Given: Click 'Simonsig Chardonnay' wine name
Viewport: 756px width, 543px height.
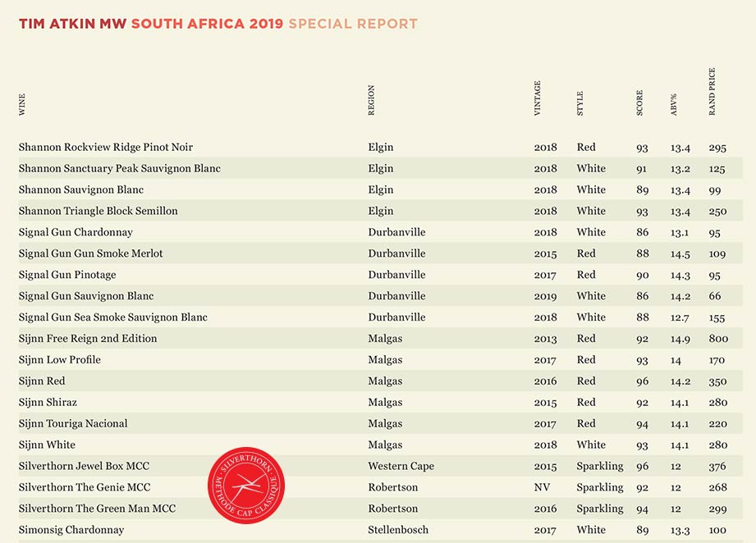Looking at the screenshot, I should (71, 530).
